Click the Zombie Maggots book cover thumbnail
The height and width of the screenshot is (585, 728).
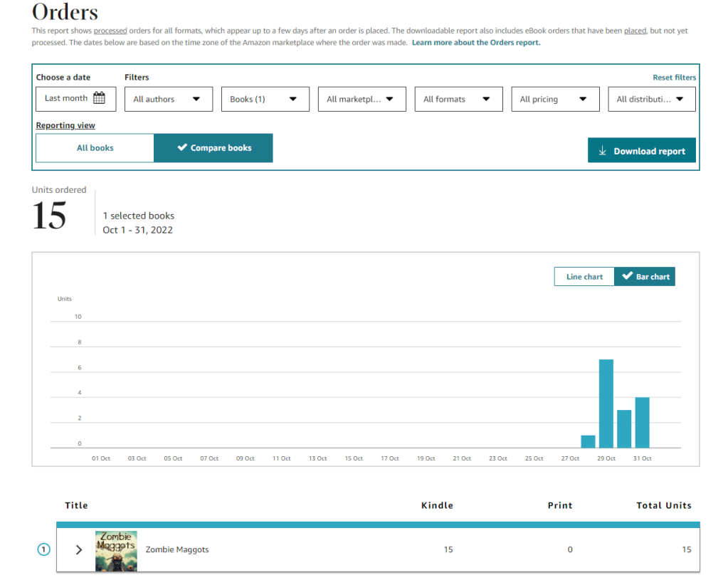point(116,550)
